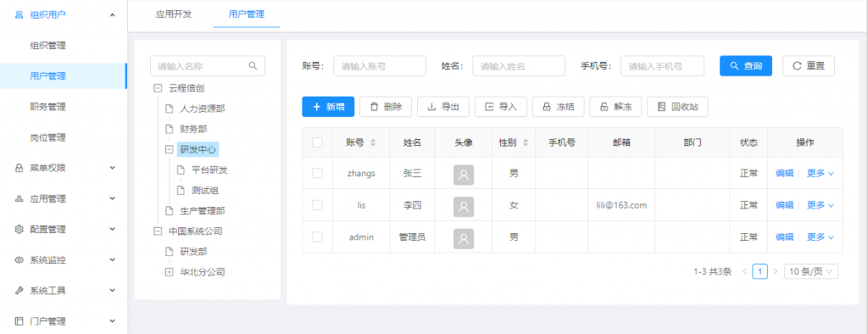Click the 冻结 freeze button

pos(559,107)
